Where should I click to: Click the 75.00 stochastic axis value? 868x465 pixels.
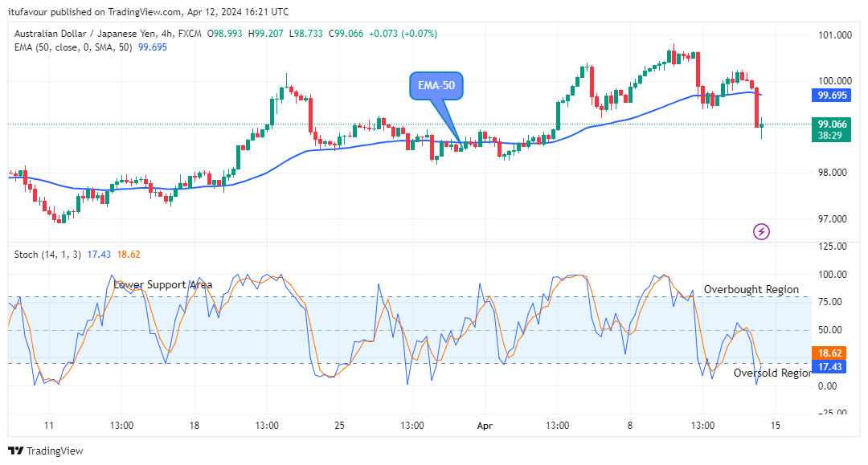[829, 302]
